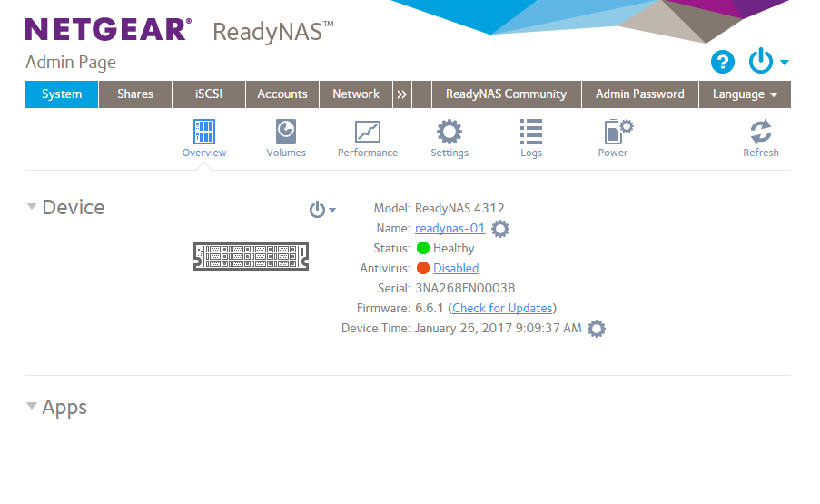The image size is (820, 504).
Task: Open the Logs section
Action: coord(531,138)
